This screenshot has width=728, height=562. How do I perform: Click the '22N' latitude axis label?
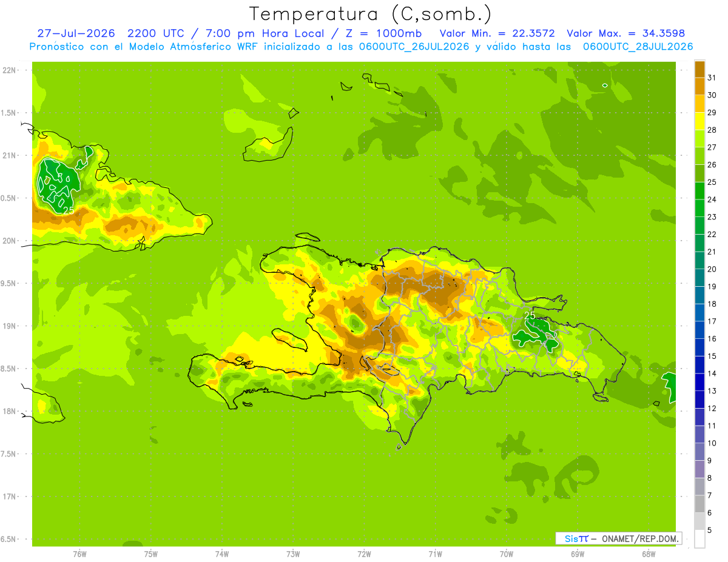[x=10, y=70]
